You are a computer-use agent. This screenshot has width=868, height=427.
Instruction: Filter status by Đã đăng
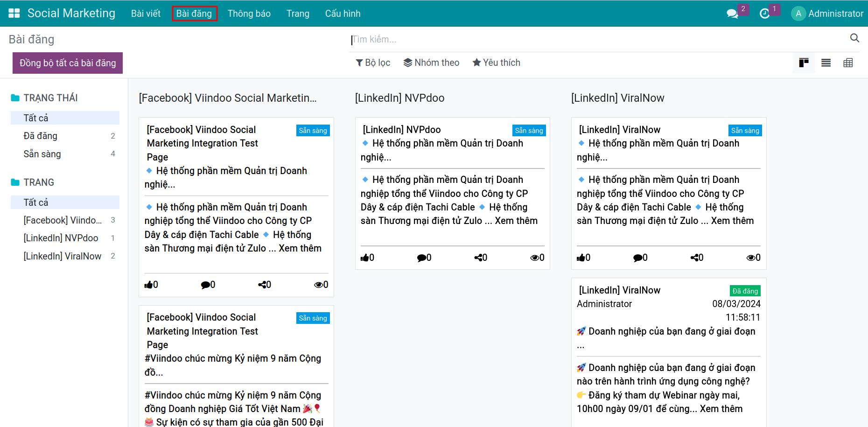coord(41,136)
